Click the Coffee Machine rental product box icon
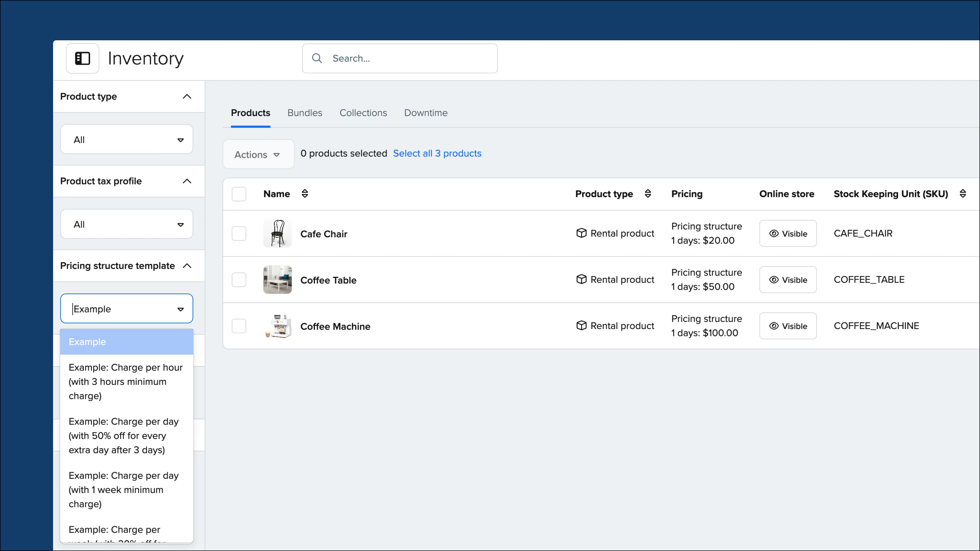The image size is (980, 551). (x=581, y=326)
